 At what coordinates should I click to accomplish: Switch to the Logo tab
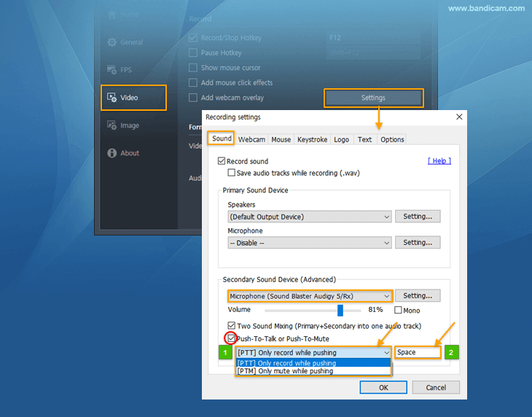pos(341,139)
